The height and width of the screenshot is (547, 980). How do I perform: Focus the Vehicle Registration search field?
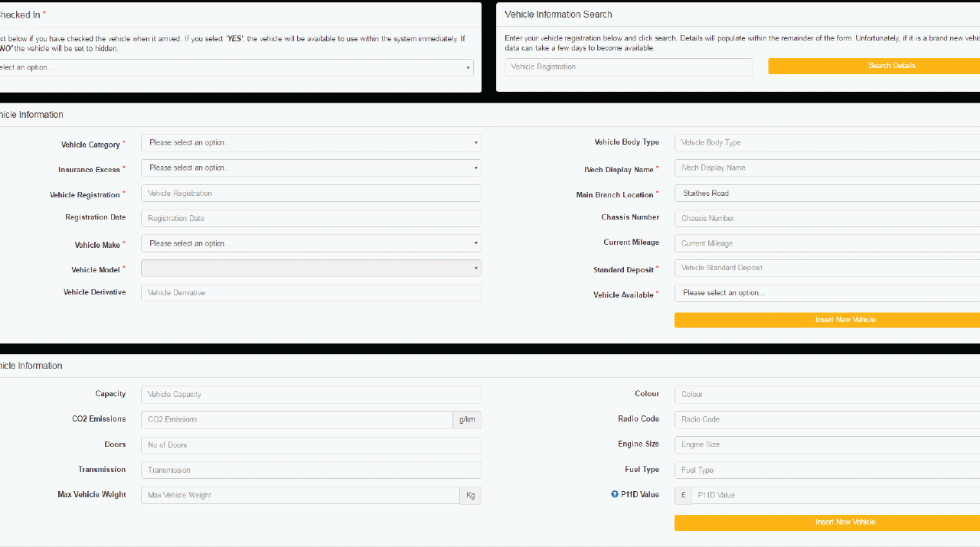[628, 67]
